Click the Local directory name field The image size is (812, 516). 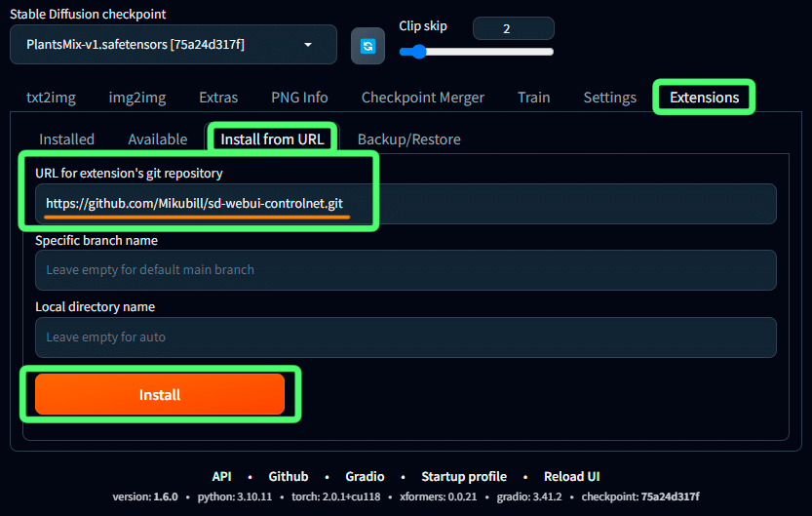[x=406, y=337]
